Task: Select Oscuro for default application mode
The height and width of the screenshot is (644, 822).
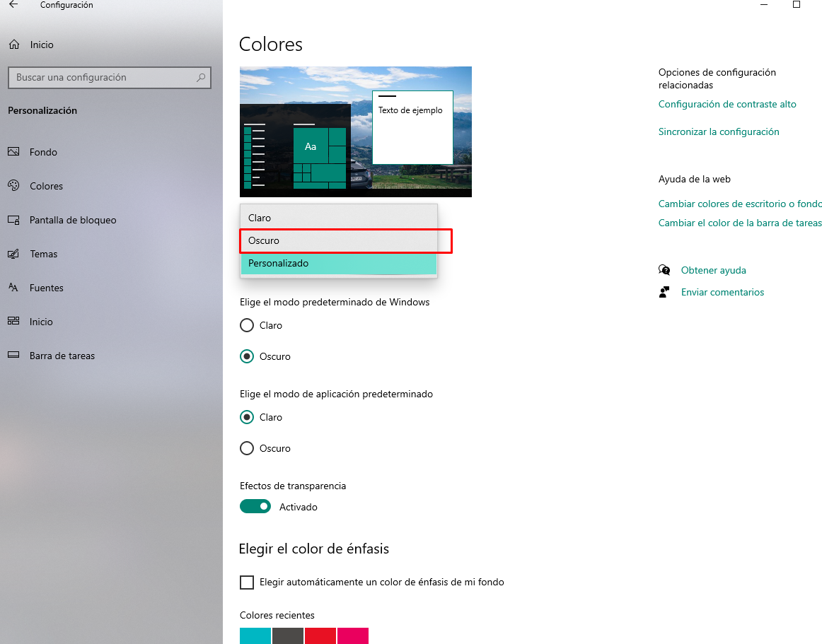Action: [x=247, y=448]
